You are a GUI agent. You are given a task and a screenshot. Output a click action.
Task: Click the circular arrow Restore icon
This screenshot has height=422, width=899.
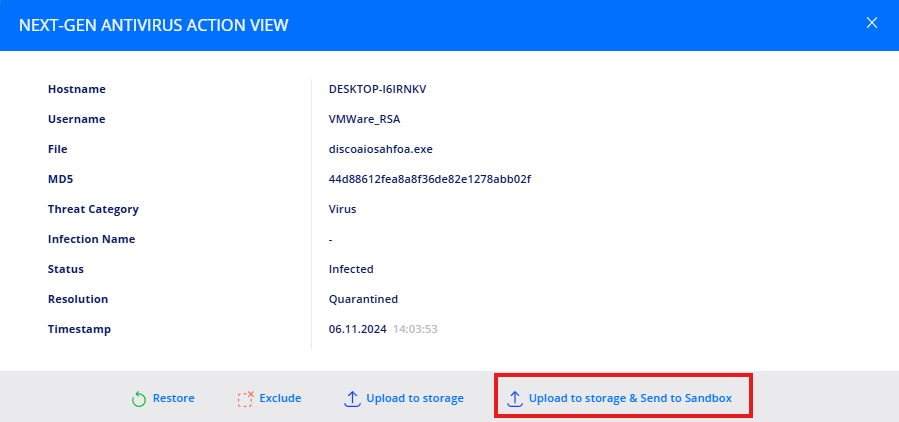click(x=139, y=399)
